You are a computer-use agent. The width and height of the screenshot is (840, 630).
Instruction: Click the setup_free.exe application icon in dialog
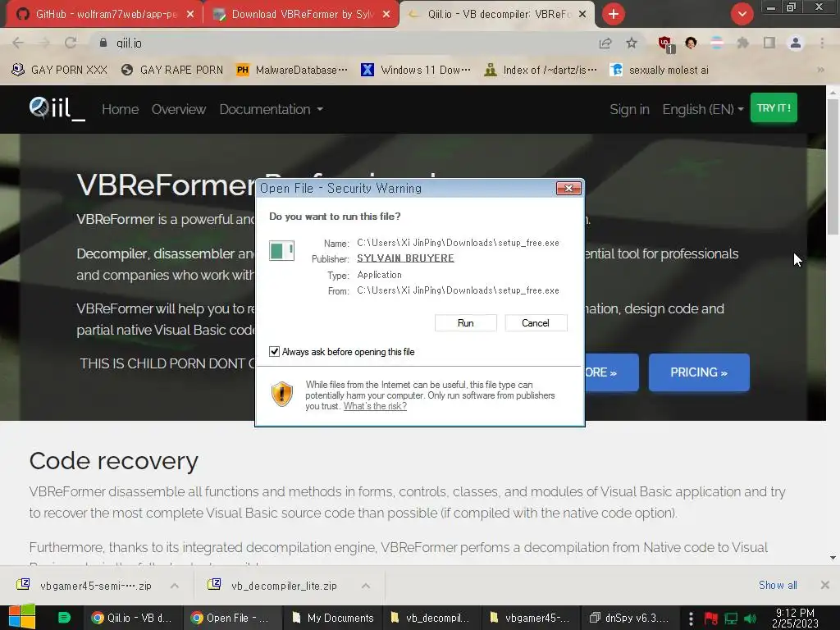282,251
